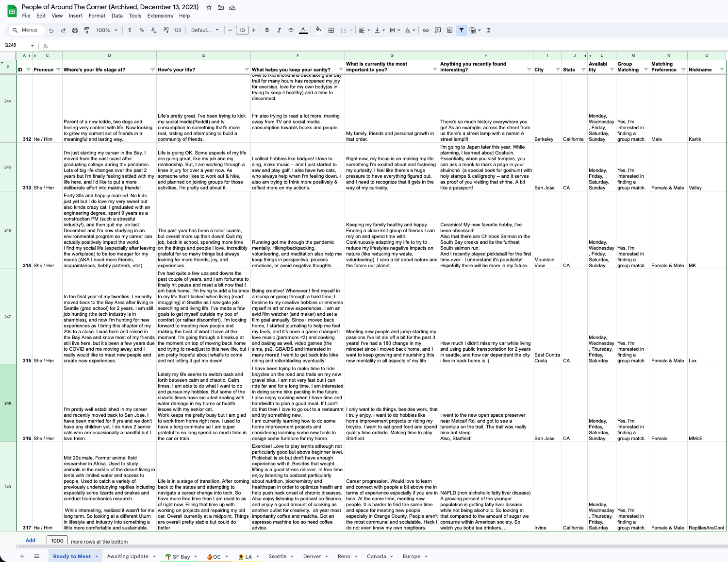This screenshot has width=728, height=562.
Task: Click the Insert chart icon
Action: click(449, 30)
